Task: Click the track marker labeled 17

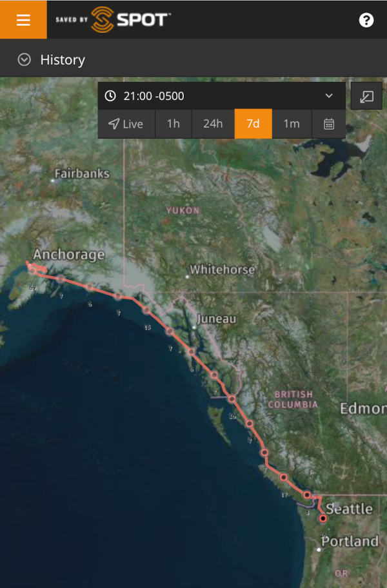Action: 284,477
